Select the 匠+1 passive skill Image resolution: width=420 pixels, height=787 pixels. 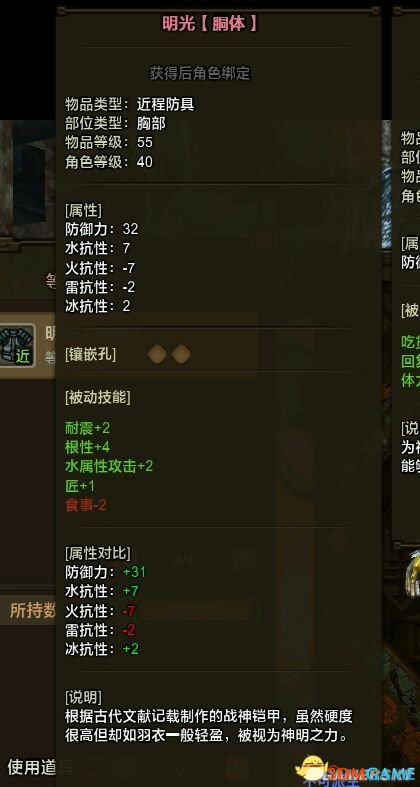pyautogui.click(x=80, y=486)
